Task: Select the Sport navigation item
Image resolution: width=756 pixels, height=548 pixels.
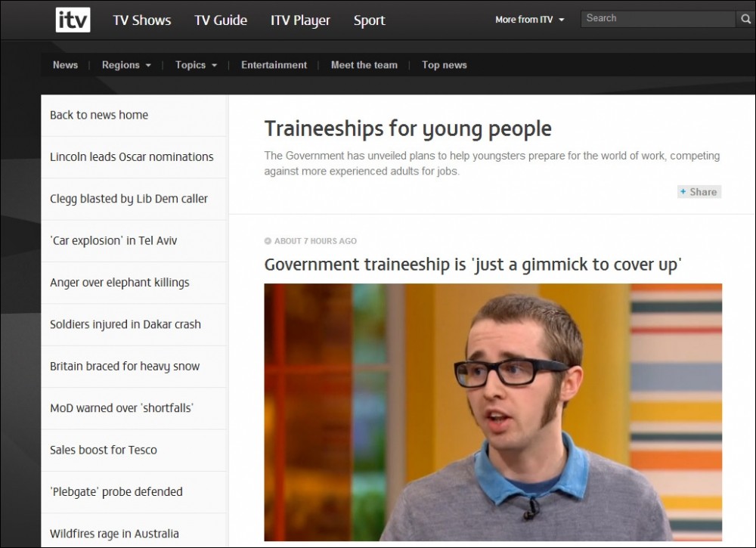Action: pyautogui.click(x=369, y=20)
